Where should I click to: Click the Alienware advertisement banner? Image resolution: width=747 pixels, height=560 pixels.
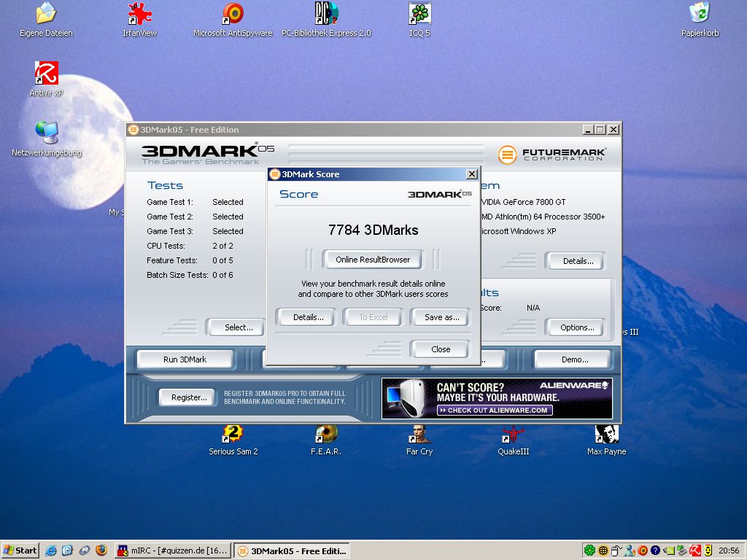[x=497, y=399]
